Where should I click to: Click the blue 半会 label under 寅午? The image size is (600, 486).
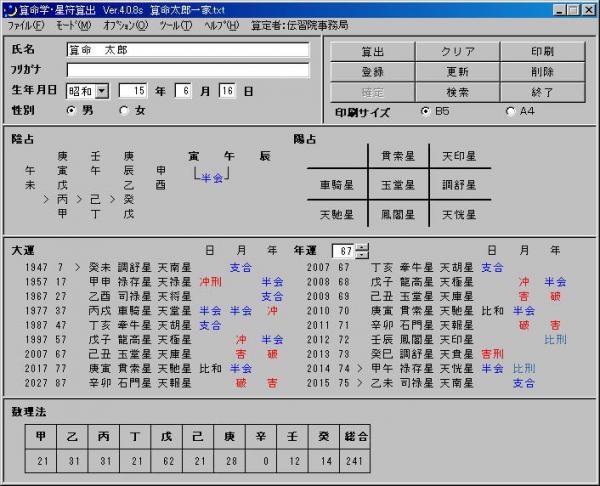pyautogui.click(x=212, y=178)
